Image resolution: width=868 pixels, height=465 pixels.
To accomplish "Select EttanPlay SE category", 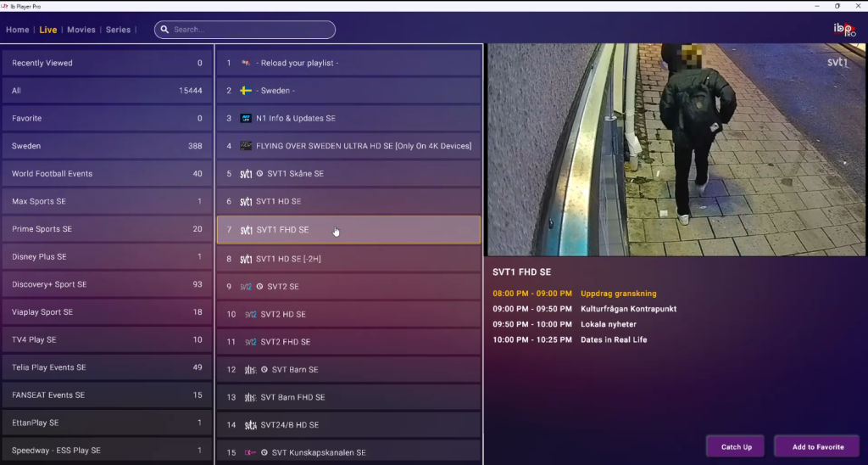I will [x=107, y=423].
